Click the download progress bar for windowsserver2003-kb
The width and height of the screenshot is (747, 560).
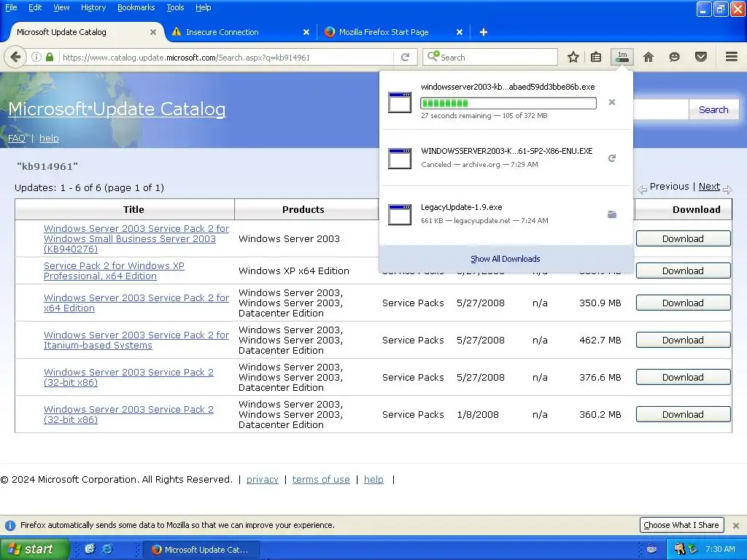click(508, 103)
